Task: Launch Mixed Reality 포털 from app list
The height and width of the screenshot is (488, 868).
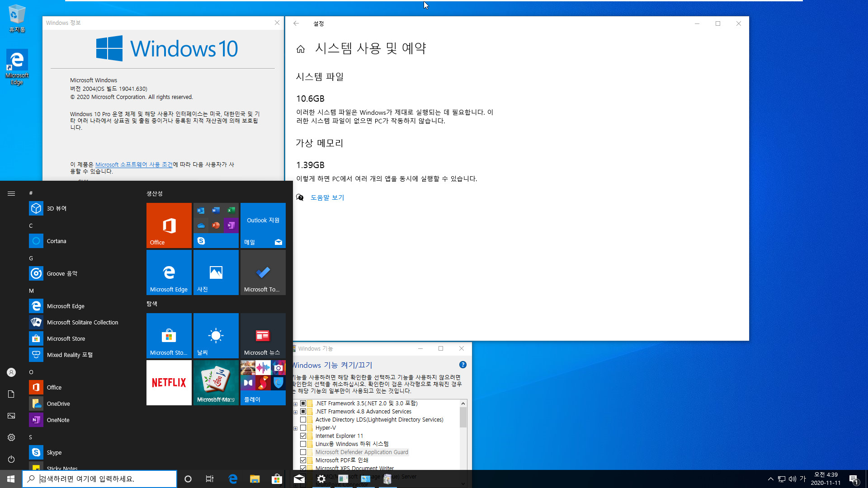Action: coord(81,355)
